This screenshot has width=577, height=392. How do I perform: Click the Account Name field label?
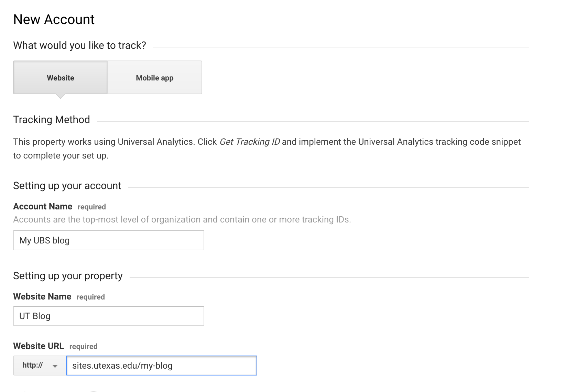pyautogui.click(x=43, y=207)
